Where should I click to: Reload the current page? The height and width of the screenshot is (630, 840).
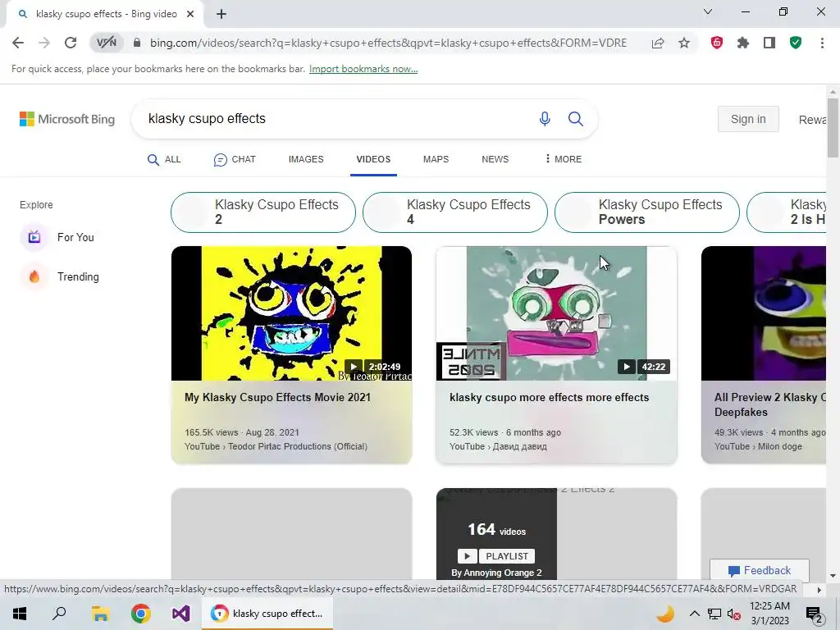[x=71, y=43]
